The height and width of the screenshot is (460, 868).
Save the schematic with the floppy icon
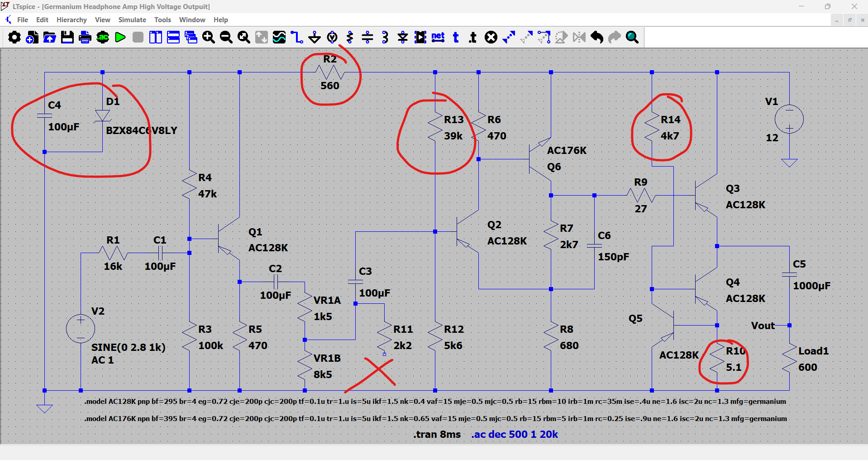pyautogui.click(x=67, y=37)
